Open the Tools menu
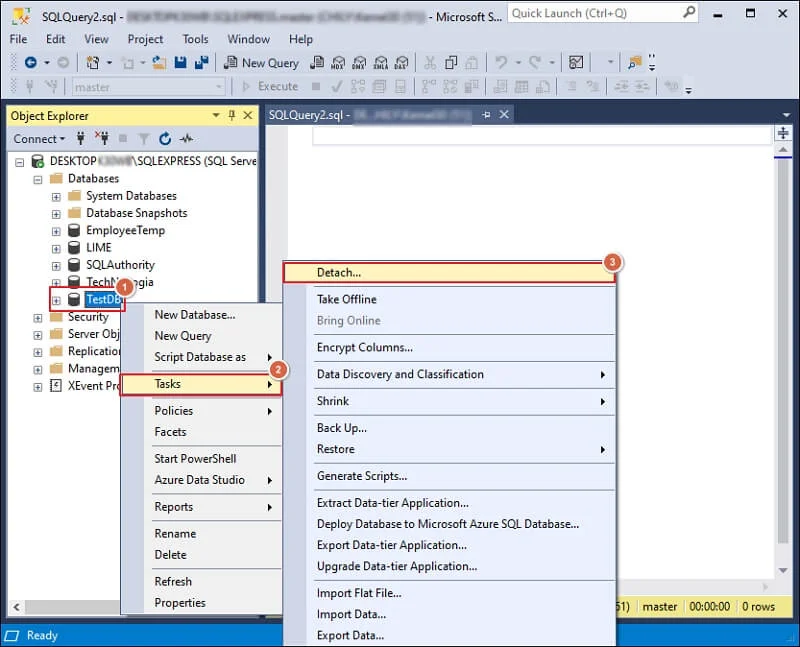The height and width of the screenshot is (647, 800). tap(195, 39)
